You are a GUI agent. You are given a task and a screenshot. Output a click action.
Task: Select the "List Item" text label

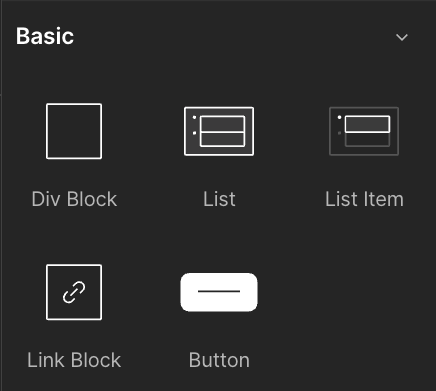click(364, 199)
